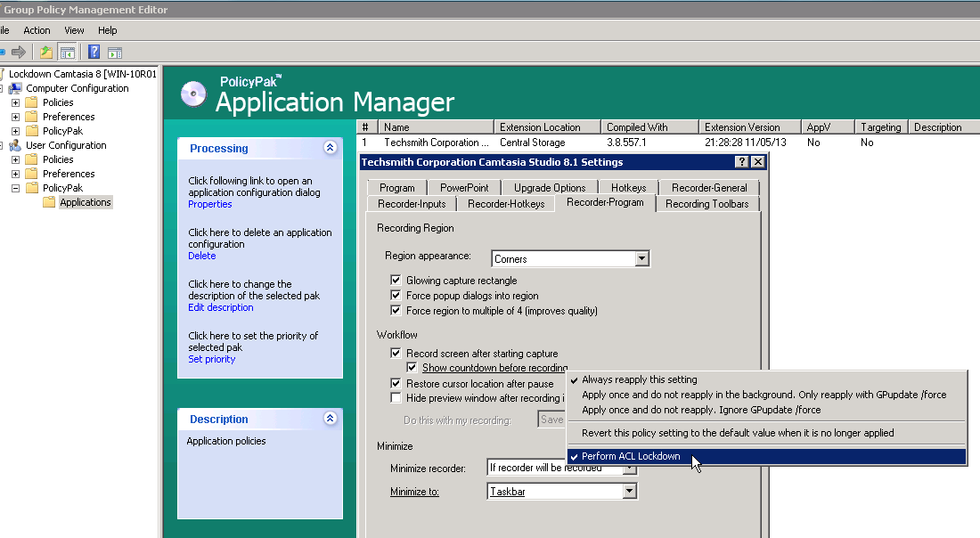Select User Configuration in the tree

tap(66, 145)
